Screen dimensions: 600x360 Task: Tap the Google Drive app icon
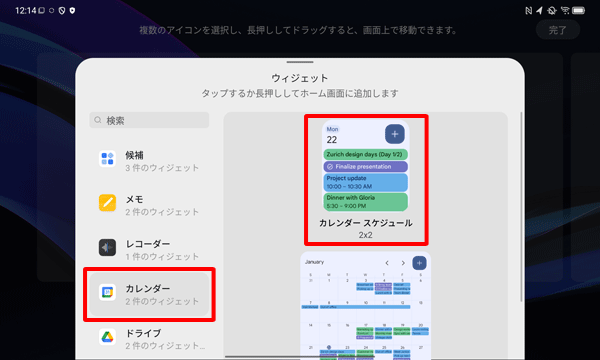pyautogui.click(x=108, y=337)
